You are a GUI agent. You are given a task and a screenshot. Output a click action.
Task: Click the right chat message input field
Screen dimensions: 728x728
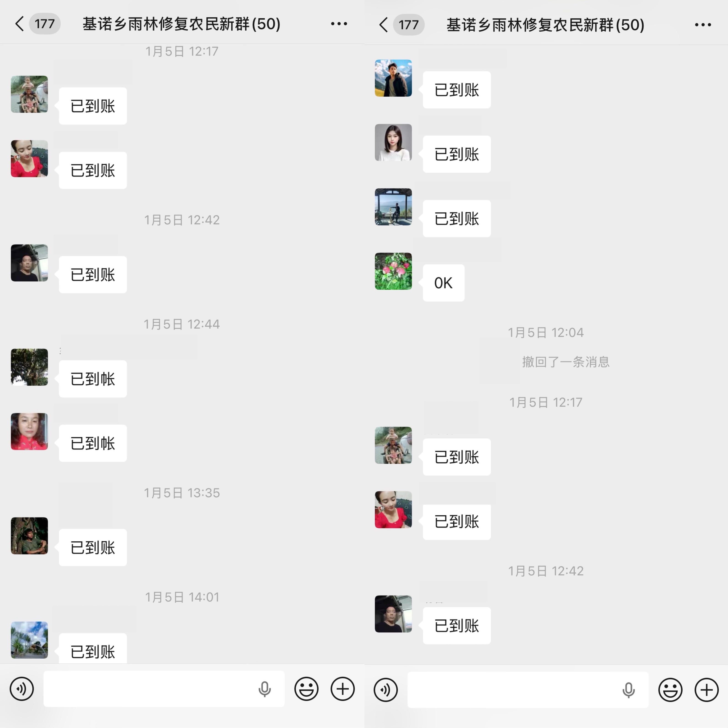(528, 690)
